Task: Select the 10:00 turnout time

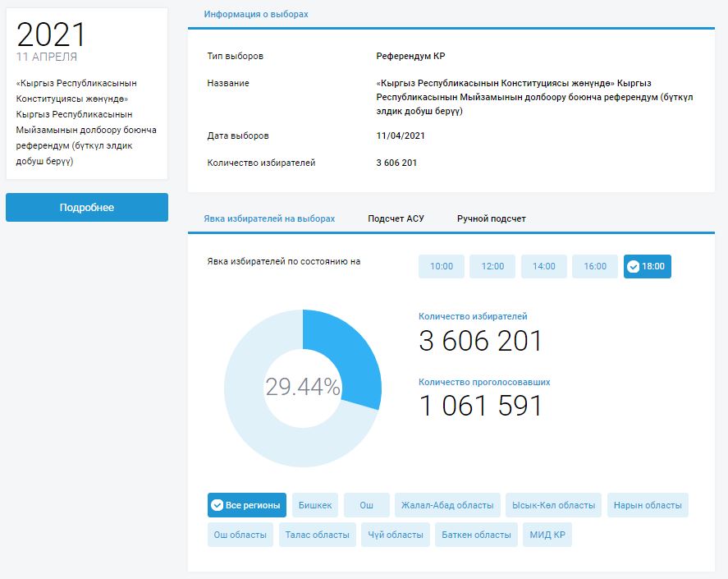Action: (x=442, y=266)
